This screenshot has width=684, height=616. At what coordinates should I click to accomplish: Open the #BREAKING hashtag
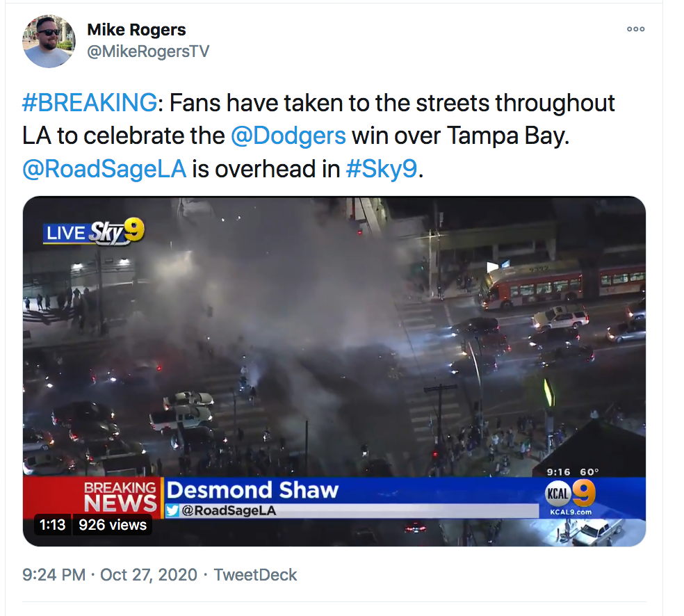click(90, 103)
